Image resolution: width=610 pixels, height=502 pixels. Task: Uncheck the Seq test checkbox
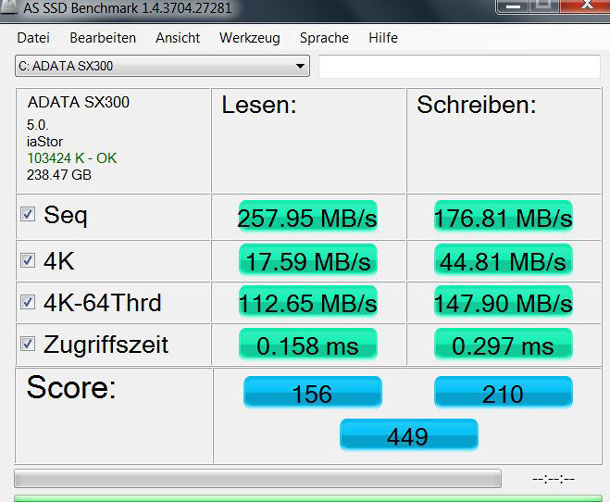tap(28, 214)
